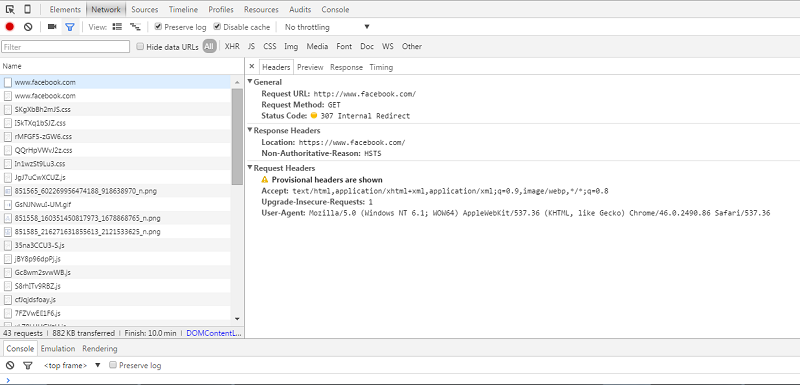Select cfJqjdsfoay.js request
This screenshot has width=800, height=385.
click(x=116, y=299)
